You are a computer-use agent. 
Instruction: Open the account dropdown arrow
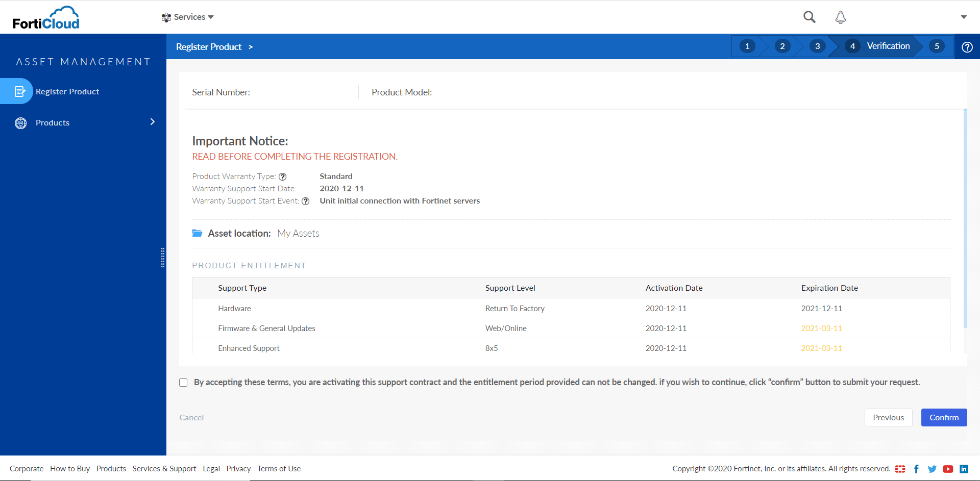964,17
